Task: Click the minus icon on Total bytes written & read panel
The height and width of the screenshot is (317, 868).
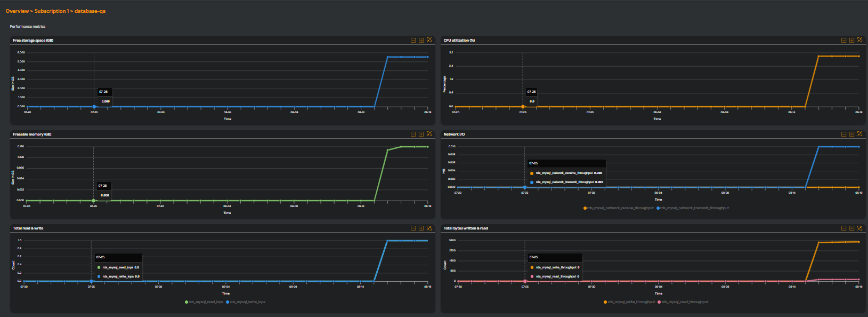Action: pos(843,228)
